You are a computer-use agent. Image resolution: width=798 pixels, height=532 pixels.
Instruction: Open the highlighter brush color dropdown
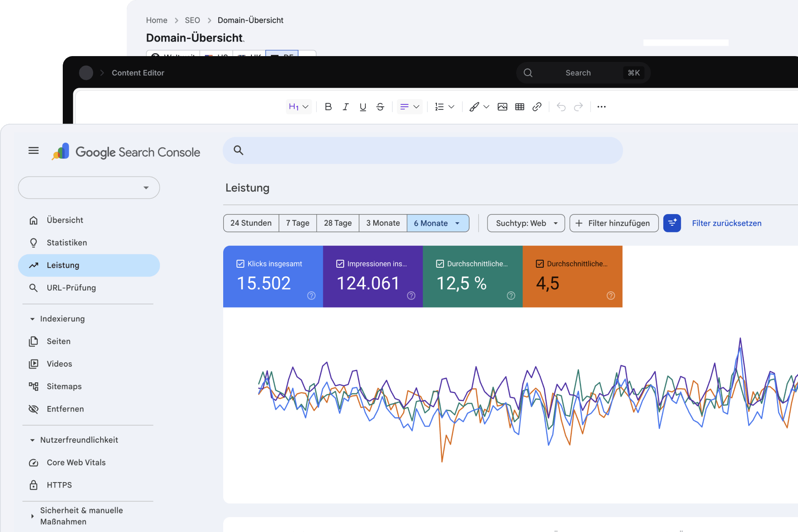coord(479,107)
